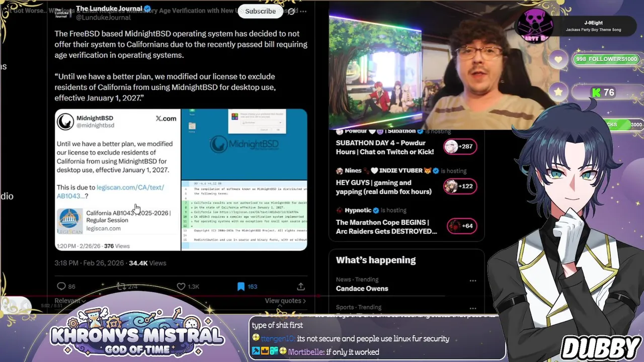
Task: Click the +122 listeners avatar badge
Action: pyautogui.click(x=459, y=186)
